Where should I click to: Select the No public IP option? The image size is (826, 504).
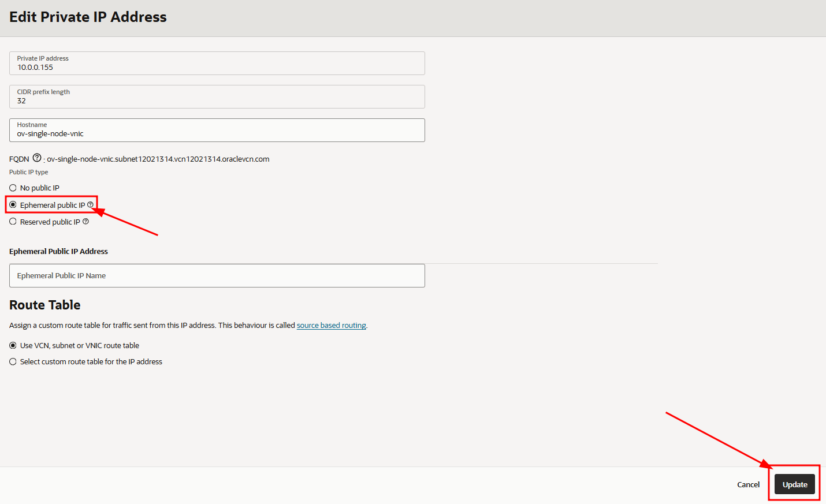point(12,188)
